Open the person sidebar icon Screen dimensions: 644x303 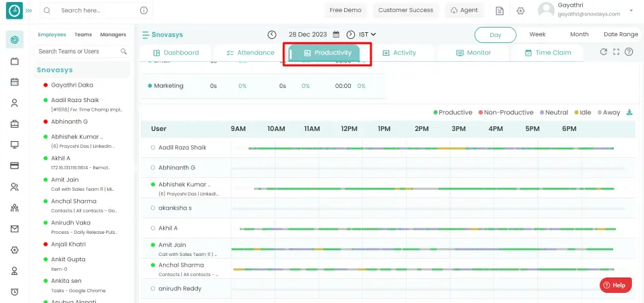14,103
